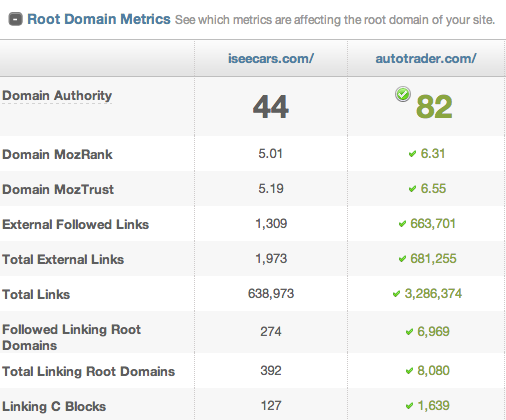Click the green tick beside 681,255

402,259
